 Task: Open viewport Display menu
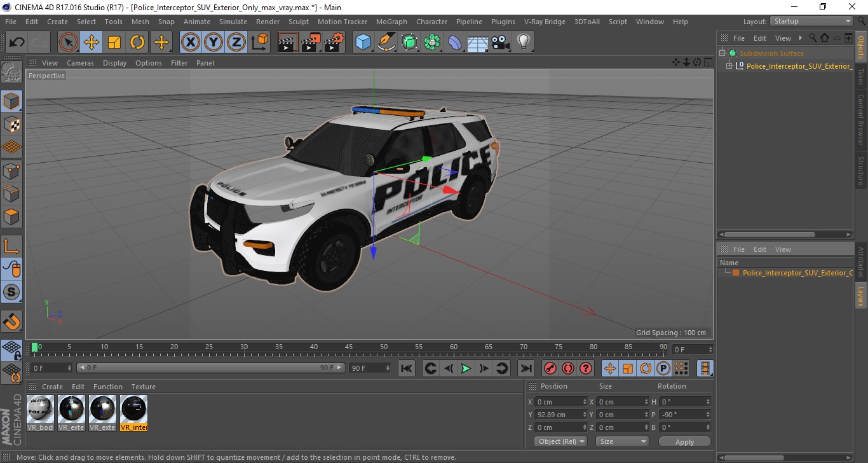click(115, 63)
